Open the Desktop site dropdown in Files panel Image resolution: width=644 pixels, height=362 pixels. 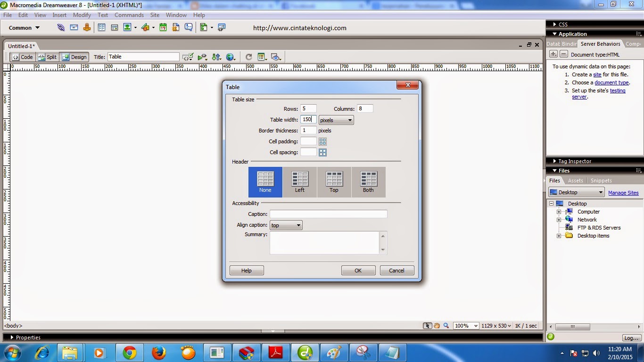pos(576,192)
